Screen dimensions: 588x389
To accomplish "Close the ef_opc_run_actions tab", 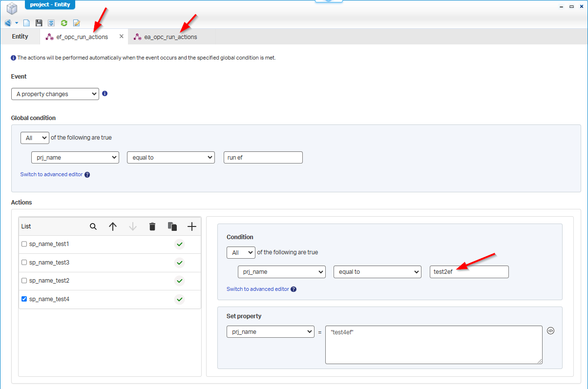I will click(x=122, y=37).
